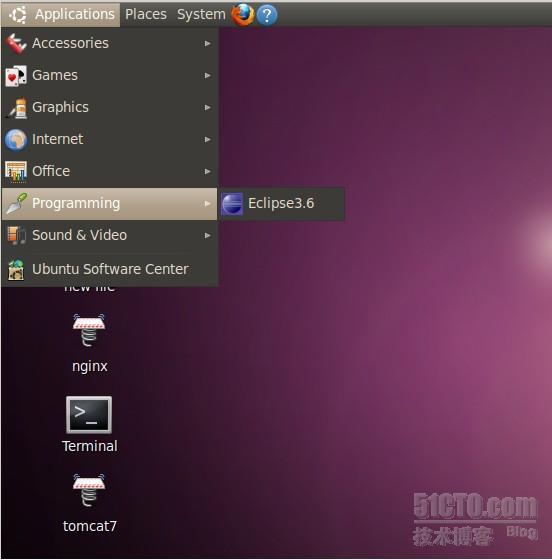
Task: Open the Internet submenu
Action: 110,139
